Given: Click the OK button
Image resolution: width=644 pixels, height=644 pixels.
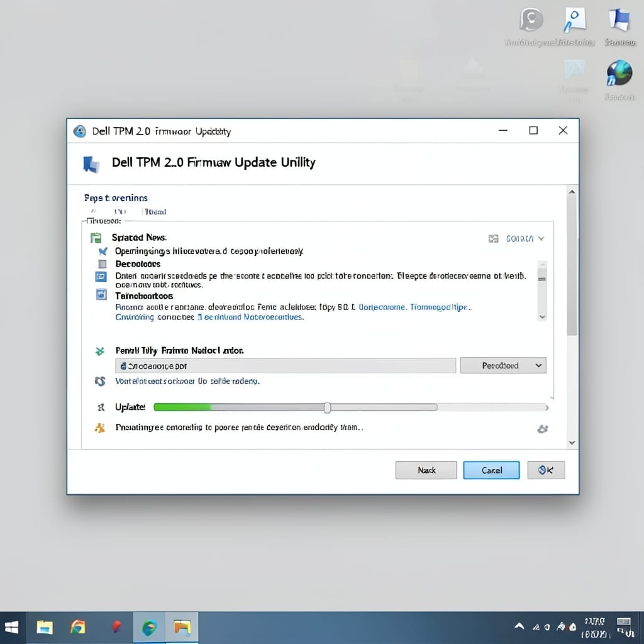Looking at the screenshot, I should coord(546,470).
